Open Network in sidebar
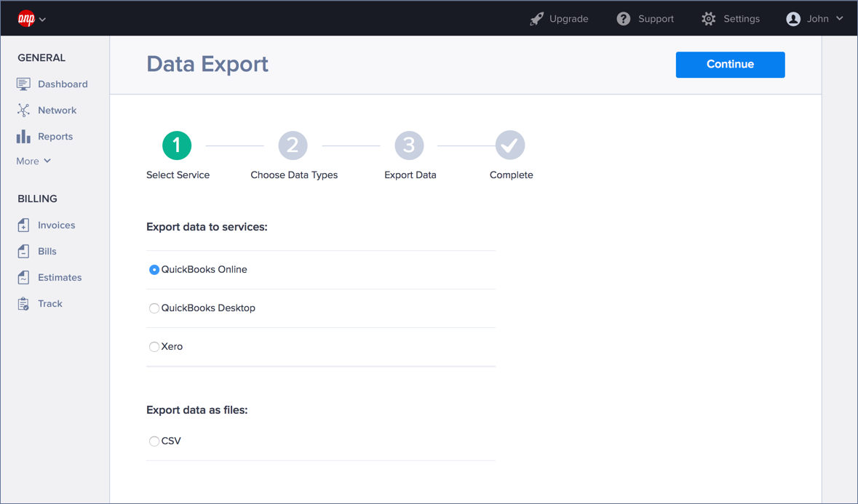Viewport: 858px width, 504px height. (57, 111)
